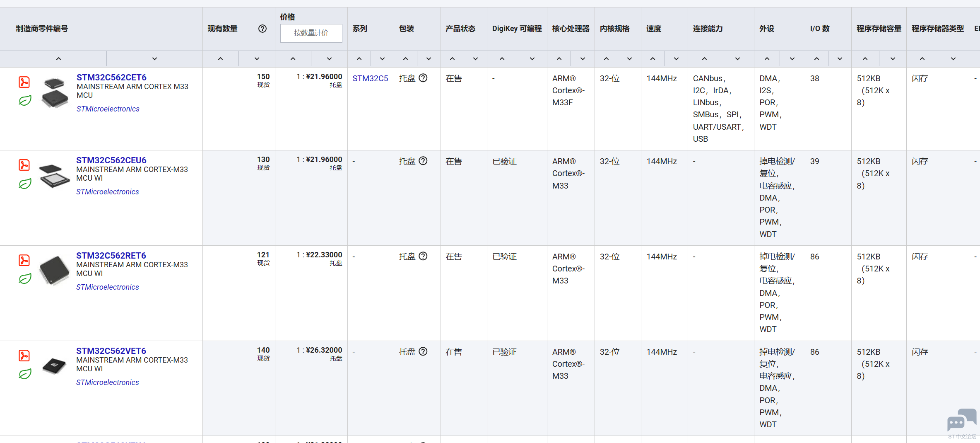
Task: Click the green leaf icon for STM32C562RET6
Action: click(25, 279)
